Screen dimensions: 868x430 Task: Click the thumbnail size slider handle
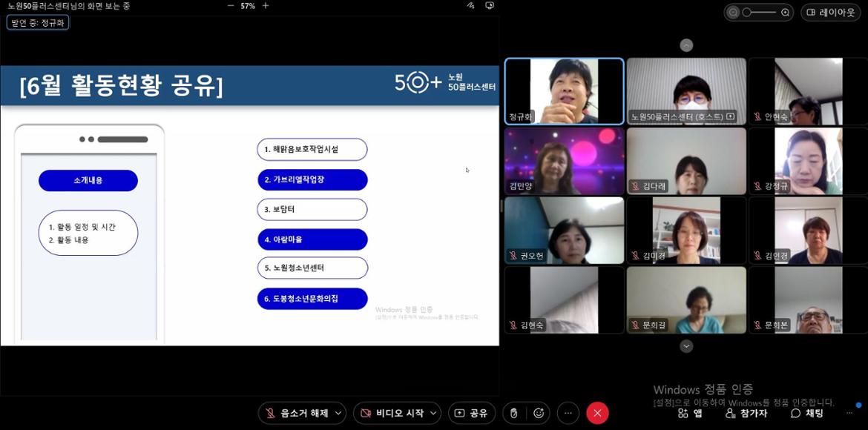[748, 13]
